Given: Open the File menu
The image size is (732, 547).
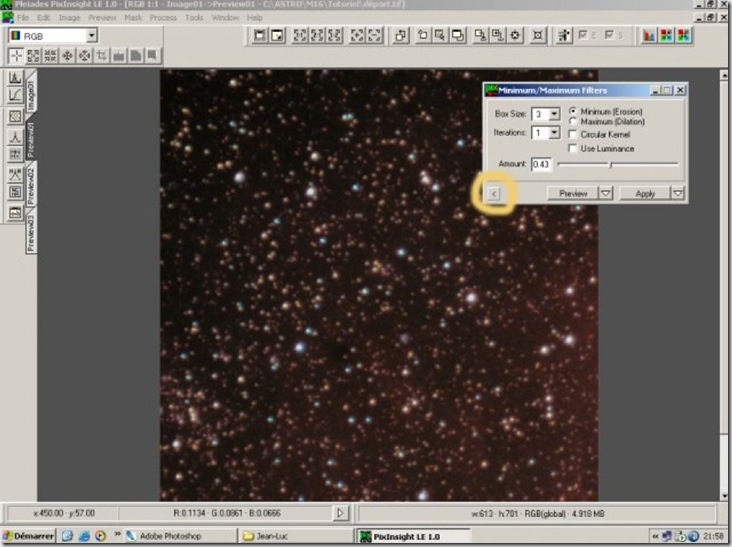Looking at the screenshot, I should click(22, 17).
